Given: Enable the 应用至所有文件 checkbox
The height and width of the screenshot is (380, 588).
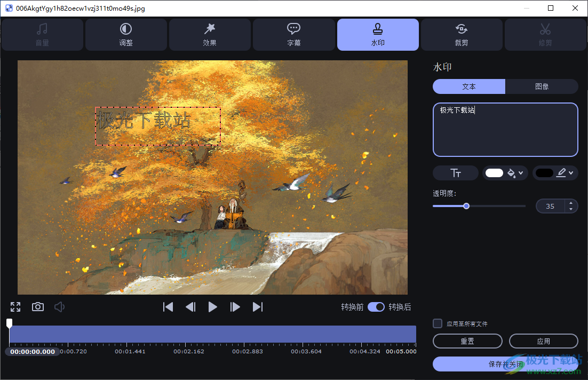Looking at the screenshot, I should pos(438,323).
